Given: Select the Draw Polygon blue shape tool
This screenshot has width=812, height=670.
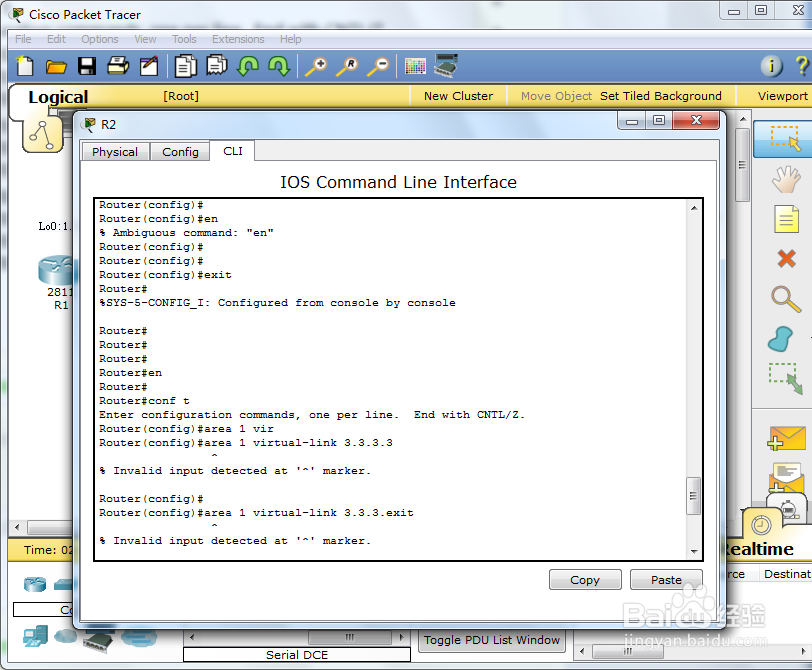Looking at the screenshot, I should (781, 339).
